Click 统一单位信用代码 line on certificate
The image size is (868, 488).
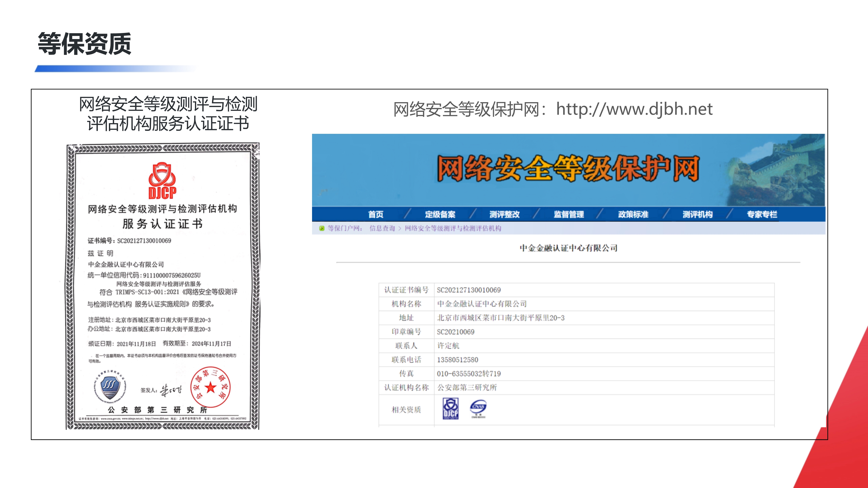[x=144, y=275]
